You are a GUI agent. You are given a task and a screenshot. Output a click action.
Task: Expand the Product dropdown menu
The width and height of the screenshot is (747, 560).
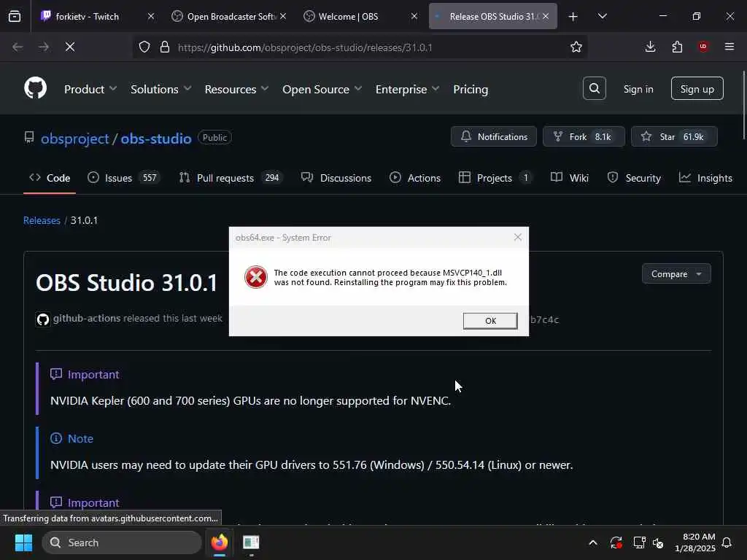pos(90,89)
